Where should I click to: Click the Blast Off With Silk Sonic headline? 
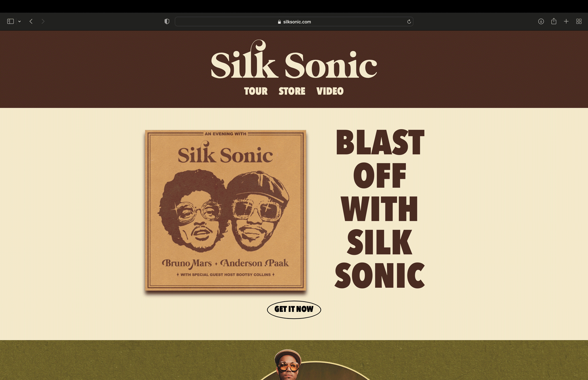(x=380, y=209)
